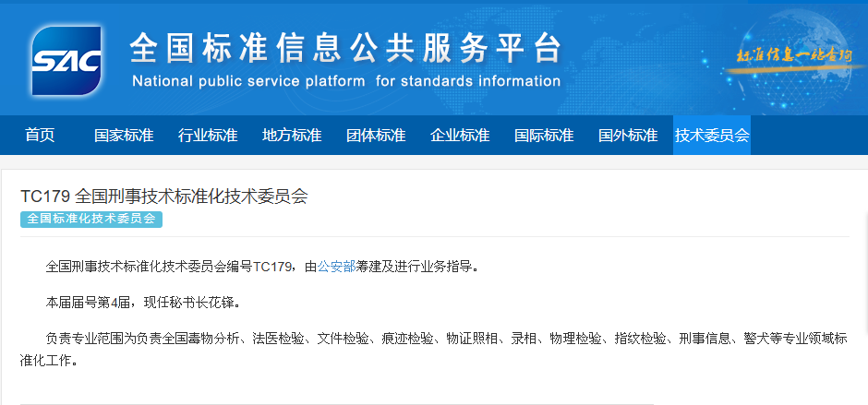Follow the 公安部 hyperlink
Screen dimensions: 868x405
coord(336,268)
